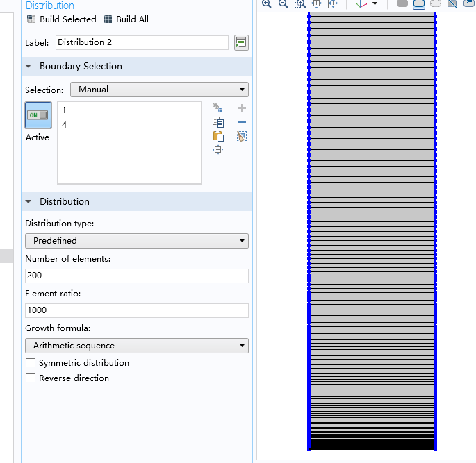The width and height of the screenshot is (476, 463).
Task: Click the Create Selection cubes icon
Action: (218, 108)
